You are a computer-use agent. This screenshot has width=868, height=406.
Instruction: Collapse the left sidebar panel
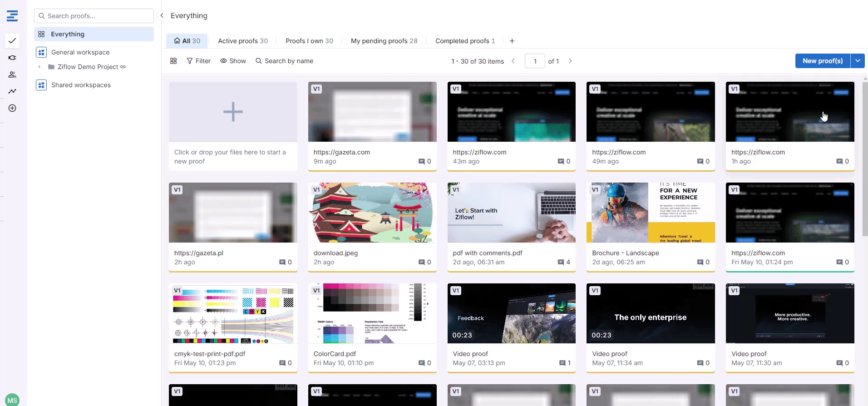tap(162, 15)
